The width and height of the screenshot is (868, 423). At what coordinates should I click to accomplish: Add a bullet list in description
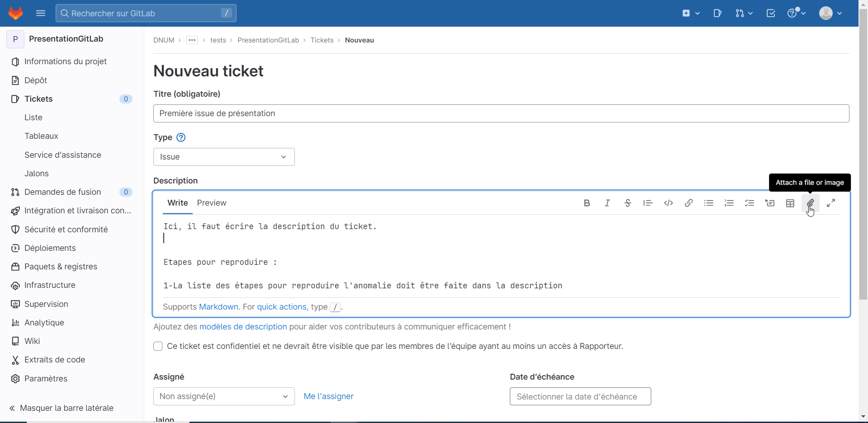pyautogui.click(x=708, y=203)
